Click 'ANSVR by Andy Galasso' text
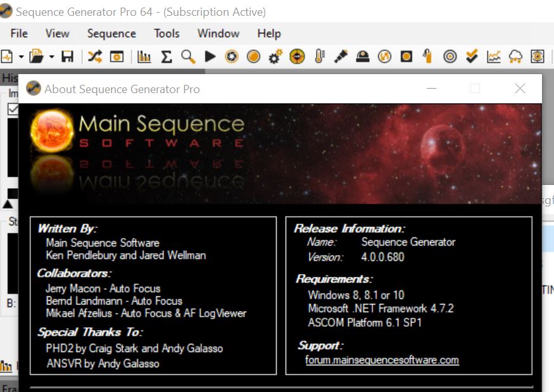This screenshot has height=392, width=554. (x=103, y=364)
